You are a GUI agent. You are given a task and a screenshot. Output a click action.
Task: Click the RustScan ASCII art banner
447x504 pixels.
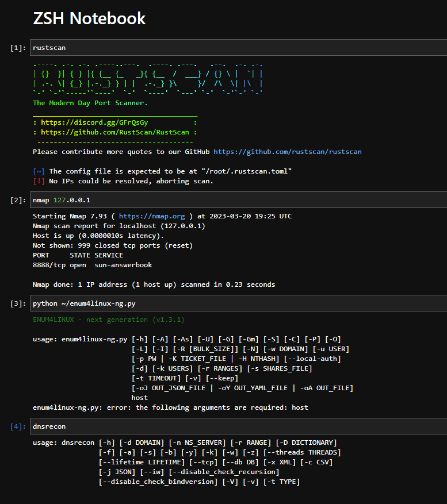pos(148,78)
